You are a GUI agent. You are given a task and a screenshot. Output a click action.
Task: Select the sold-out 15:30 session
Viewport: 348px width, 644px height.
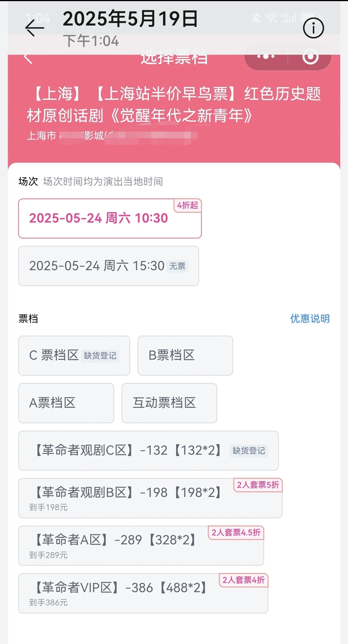coord(108,266)
